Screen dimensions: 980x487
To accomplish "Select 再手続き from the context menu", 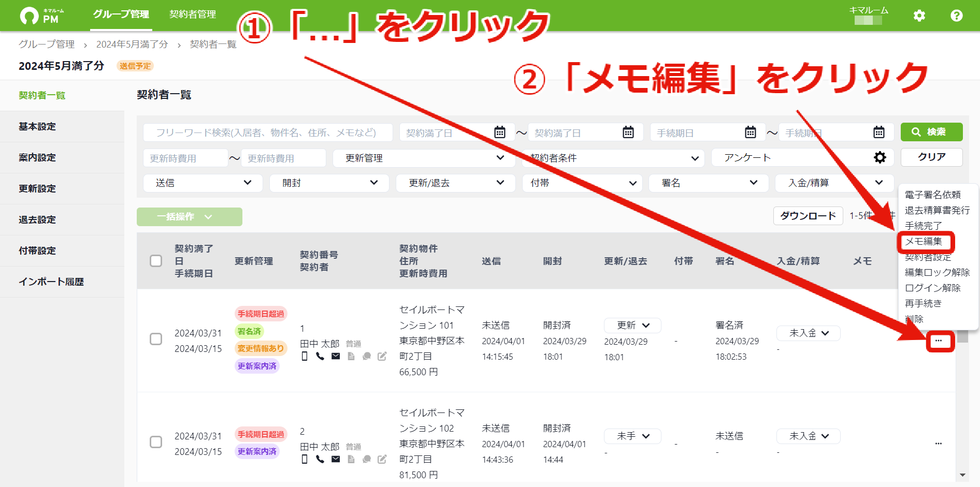I will point(923,303).
